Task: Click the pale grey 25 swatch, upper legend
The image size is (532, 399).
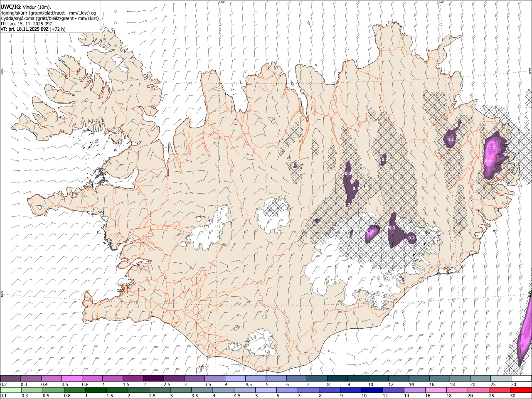Action: pyautogui.click(x=500, y=378)
